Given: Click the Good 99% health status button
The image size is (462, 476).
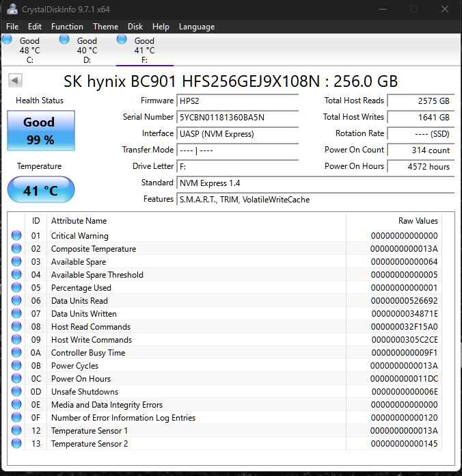Looking at the screenshot, I should tap(40, 130).
